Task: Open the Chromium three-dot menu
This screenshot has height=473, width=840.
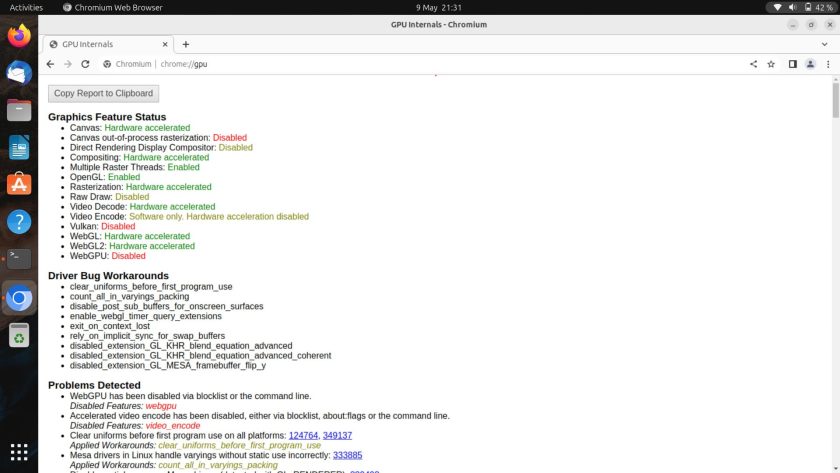Action: 828,64
